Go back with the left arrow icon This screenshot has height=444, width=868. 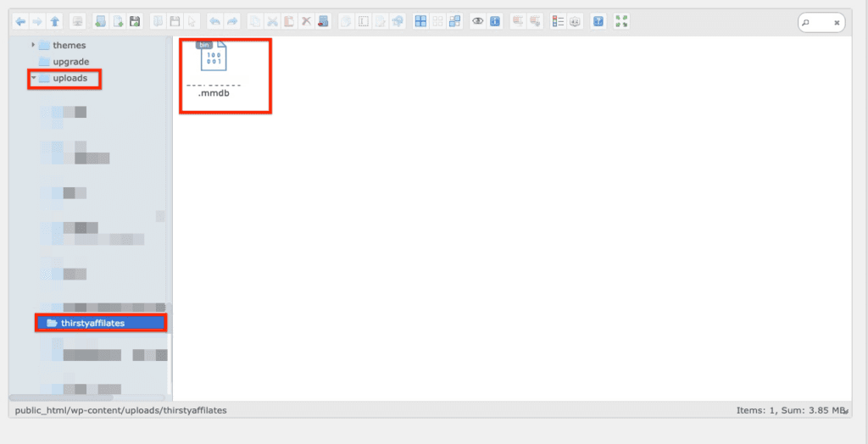(x=20, y=21)
